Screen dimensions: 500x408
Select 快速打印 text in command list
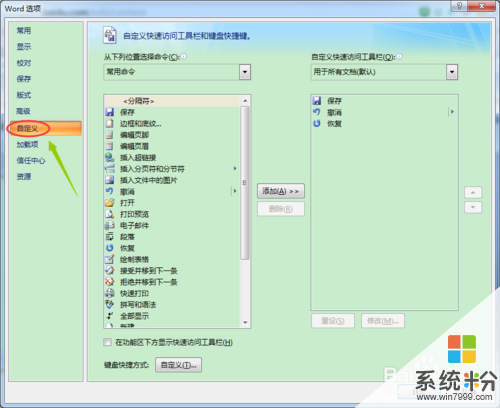[134, 293]
